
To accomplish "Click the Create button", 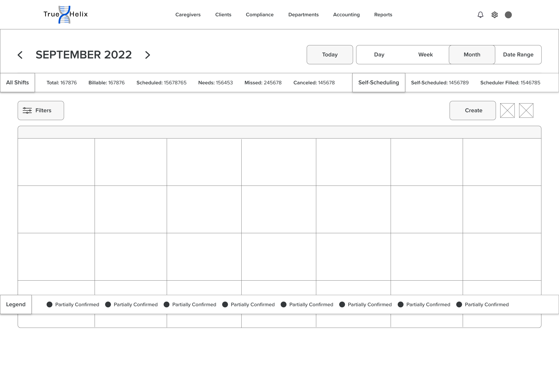I will (473, 111).
